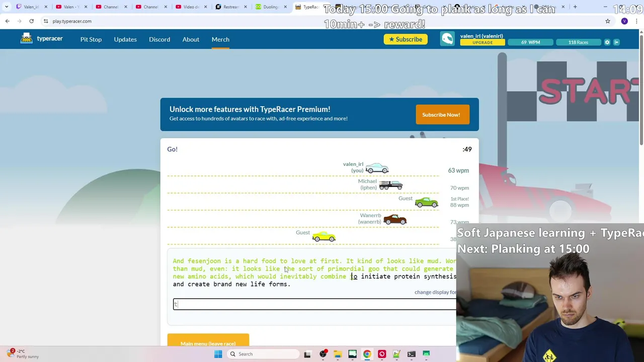Screen dimensions: 644x362
Task: Open the About page
Action: 191,39
